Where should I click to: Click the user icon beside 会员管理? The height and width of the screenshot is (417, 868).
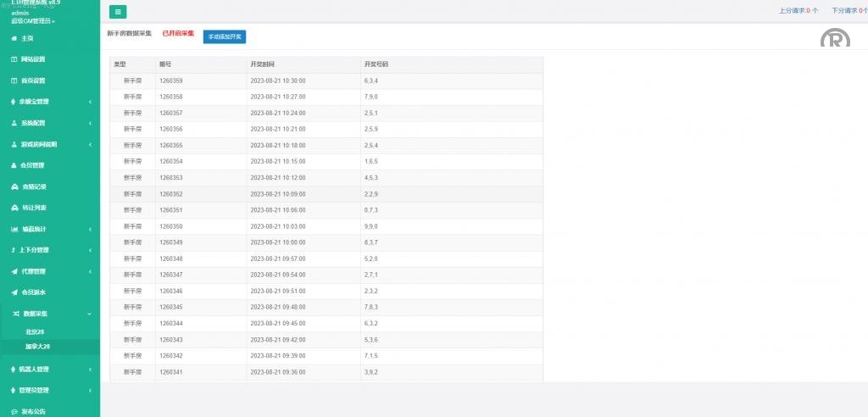(14, 165)
